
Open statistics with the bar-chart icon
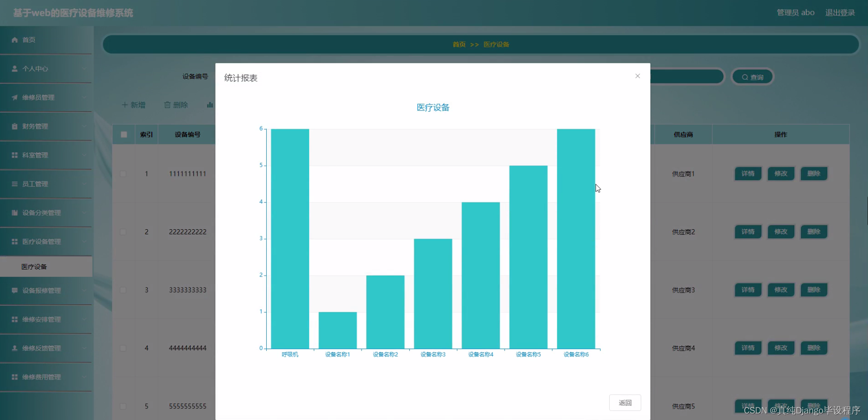(x=209, y=105)
